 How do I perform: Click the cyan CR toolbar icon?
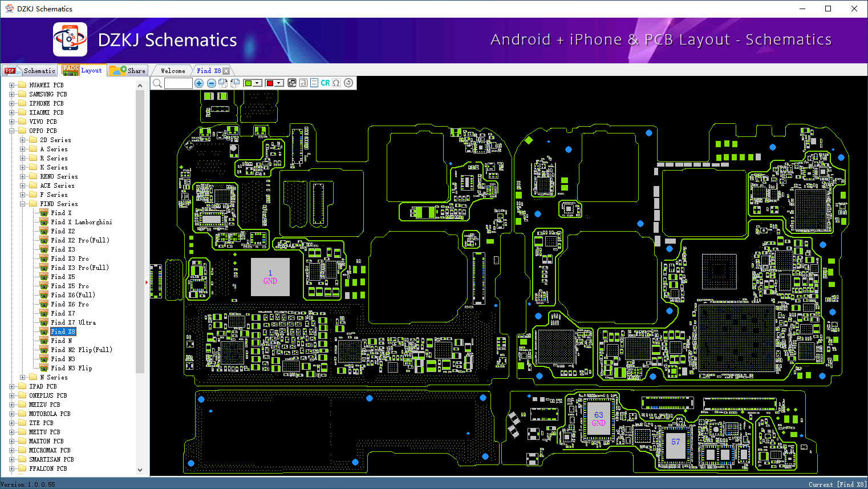pos(325,83)
